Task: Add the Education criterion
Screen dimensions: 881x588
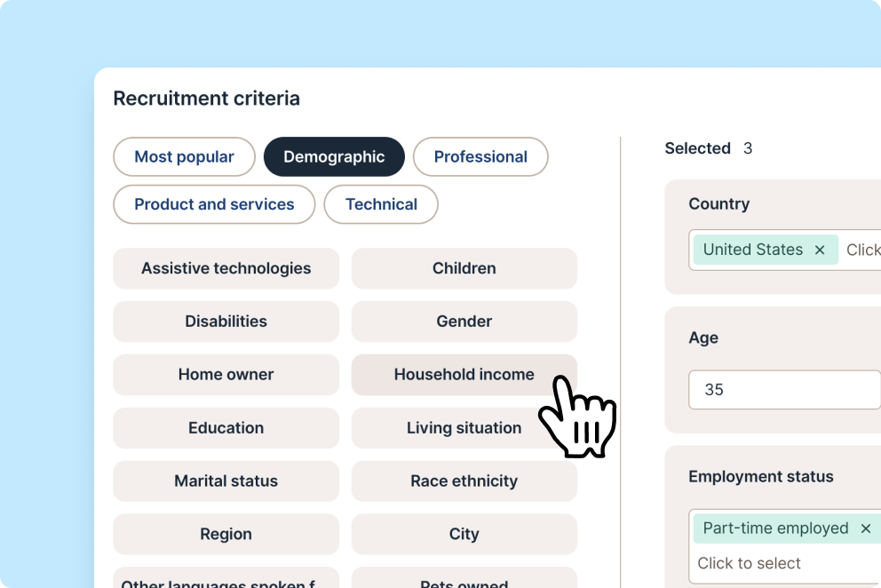Action: (226, 428)
